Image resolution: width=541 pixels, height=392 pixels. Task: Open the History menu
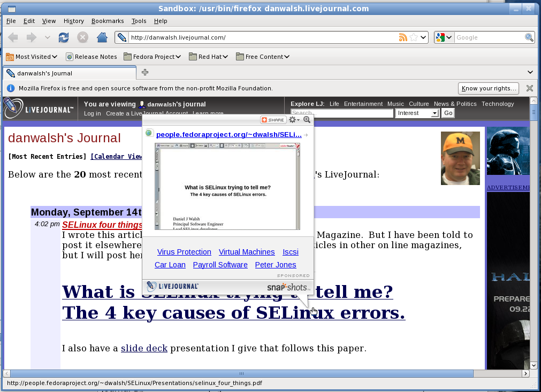click(73, 21)
